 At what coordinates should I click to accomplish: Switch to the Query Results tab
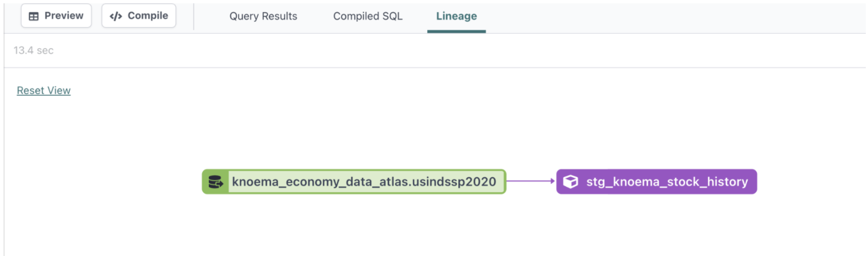click(x=263, y=16)
